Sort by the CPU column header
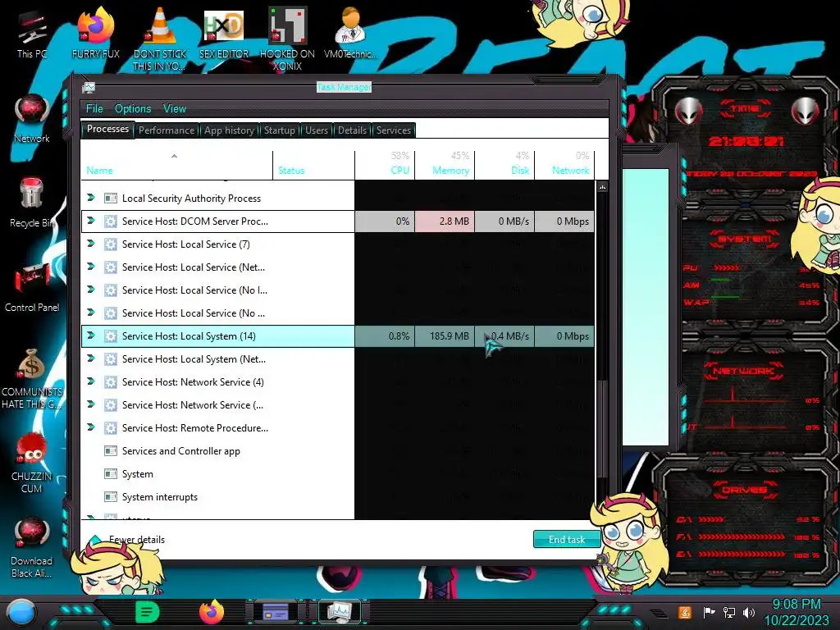Screen dimensions: 840x630 (385, 165)
